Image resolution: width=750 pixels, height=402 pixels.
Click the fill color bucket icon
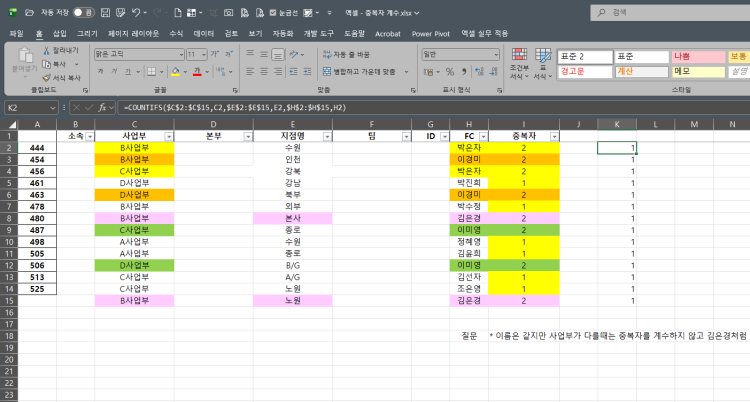pyautogui.click(x=175, y=72)
